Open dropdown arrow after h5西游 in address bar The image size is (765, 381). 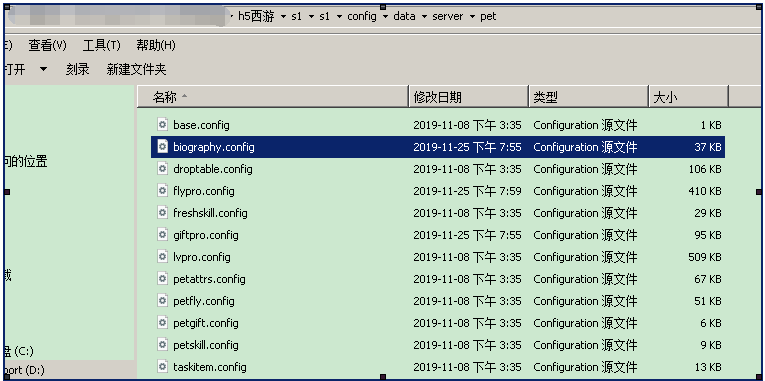click(x=283, y=17)
